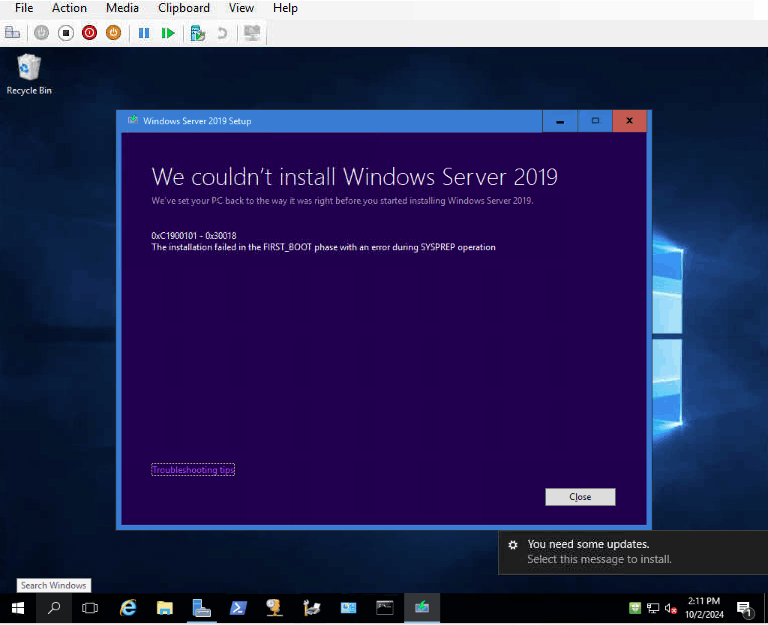This screenshot has height=625, width=768.
Task: Click the Setup window title bar icon
Action: click(132, 120)
